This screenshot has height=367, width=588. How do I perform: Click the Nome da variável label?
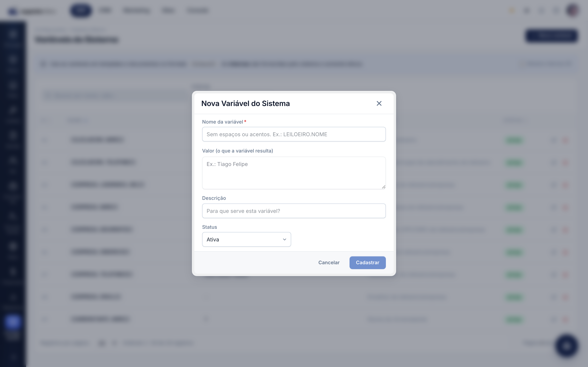point(222,122)
